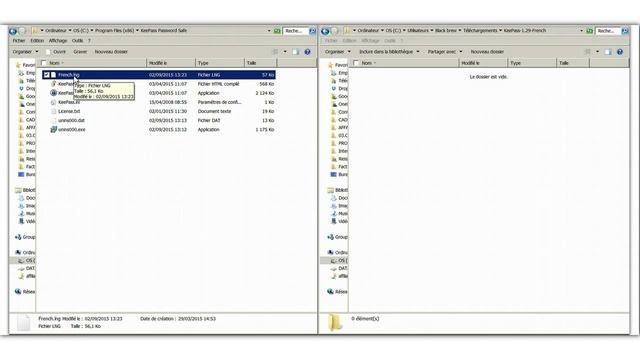Click the Fichier HTML compilé type cell
This screenshot has height=360, width=640.
(x=218, y=84)
